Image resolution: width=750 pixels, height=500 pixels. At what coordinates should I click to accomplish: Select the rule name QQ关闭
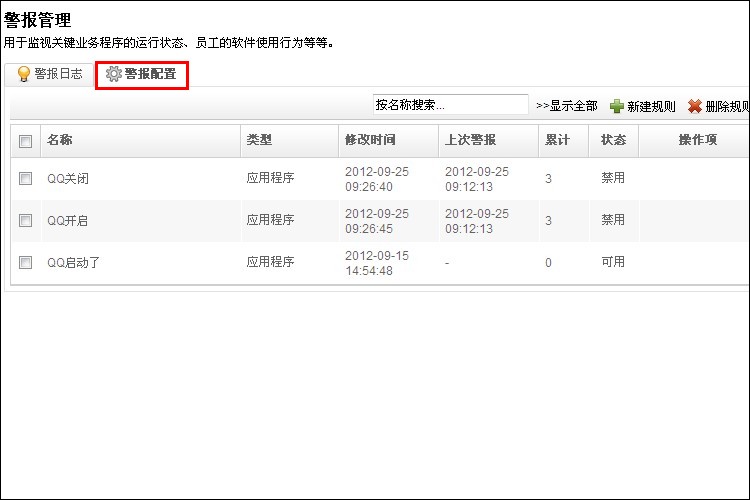click(x=68, y=179)
